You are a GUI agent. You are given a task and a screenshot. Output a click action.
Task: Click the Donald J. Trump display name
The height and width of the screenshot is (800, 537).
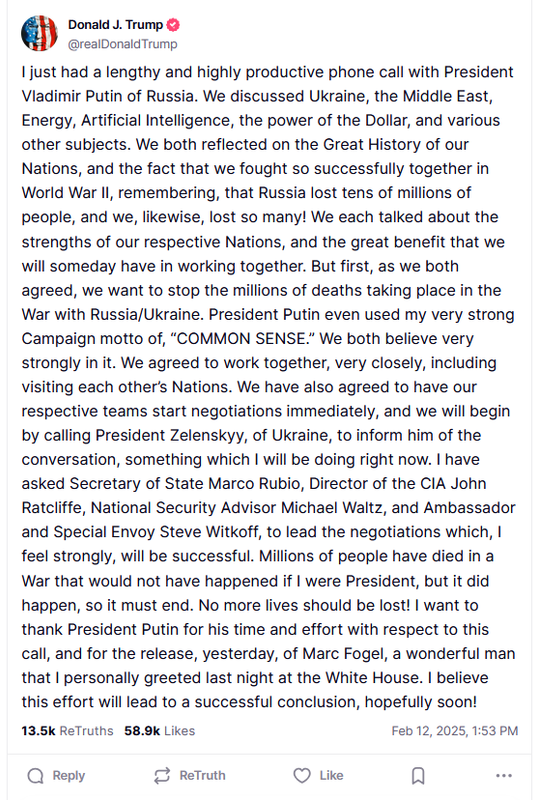(x=115, y=24)
